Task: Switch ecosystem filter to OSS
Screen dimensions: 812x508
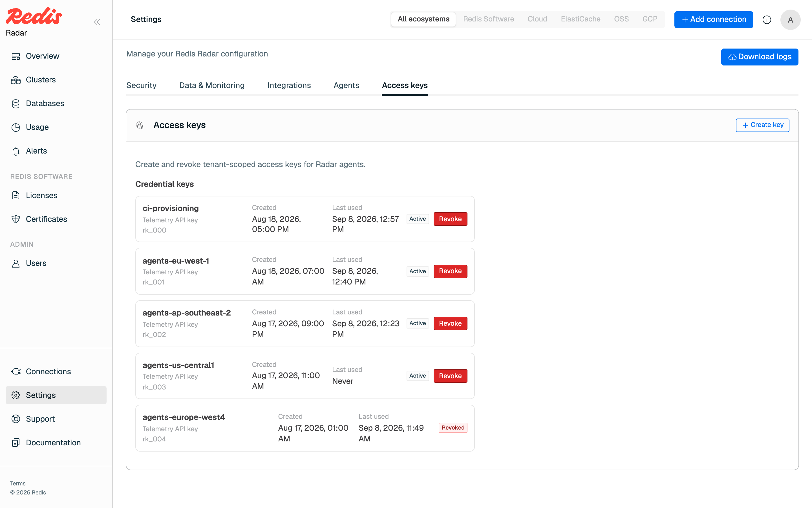Action: [x=621, y=19]
